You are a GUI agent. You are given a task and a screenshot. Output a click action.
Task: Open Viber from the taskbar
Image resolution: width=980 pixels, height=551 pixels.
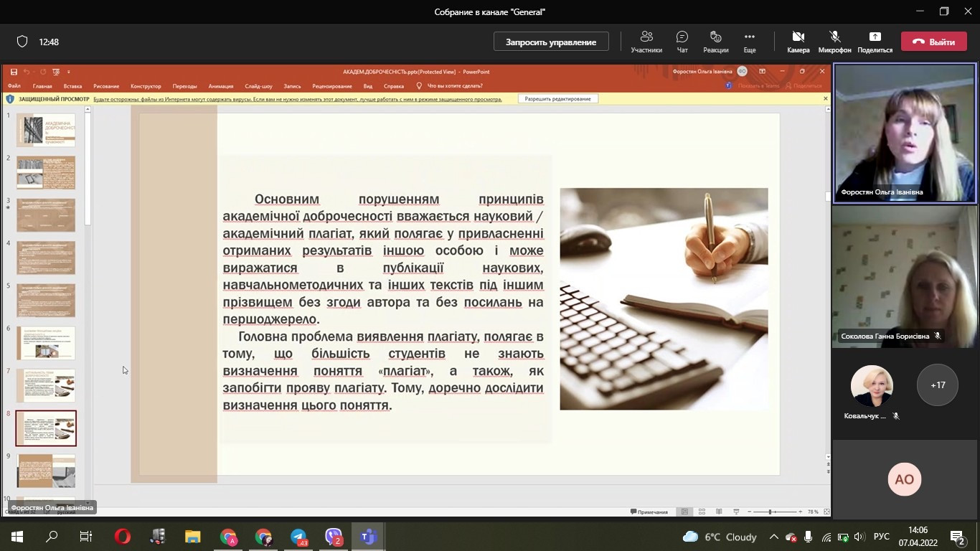coord(334,537)
